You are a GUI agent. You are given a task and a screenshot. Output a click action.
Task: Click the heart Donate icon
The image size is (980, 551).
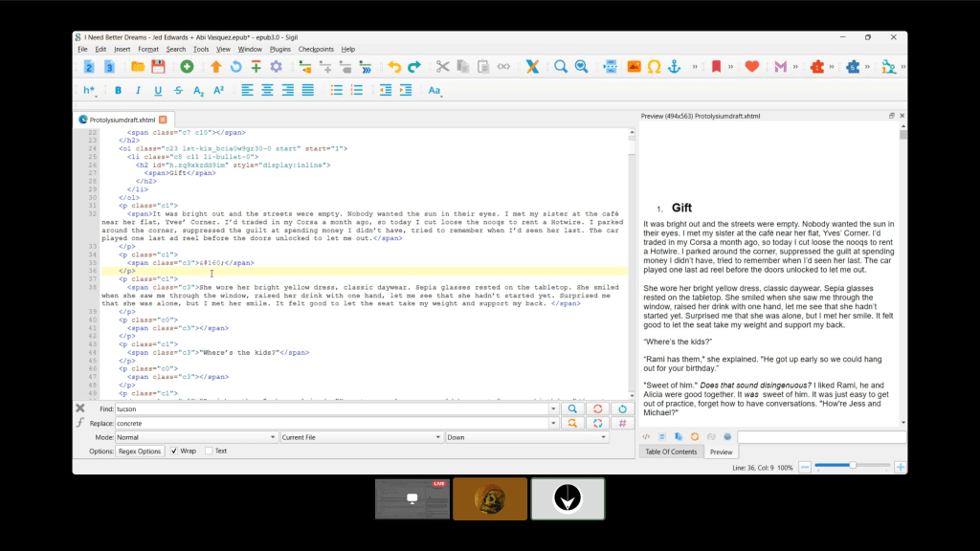tap(752, 67)
